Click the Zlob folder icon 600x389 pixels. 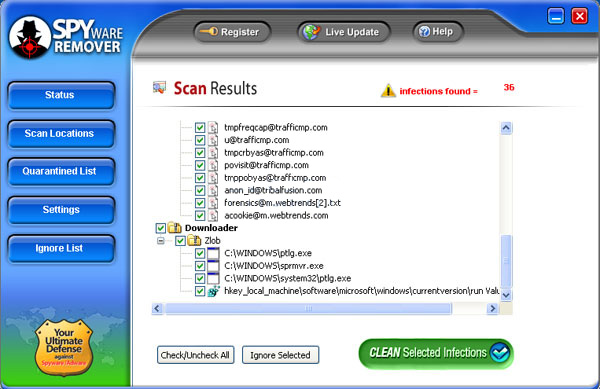[194, 240]
